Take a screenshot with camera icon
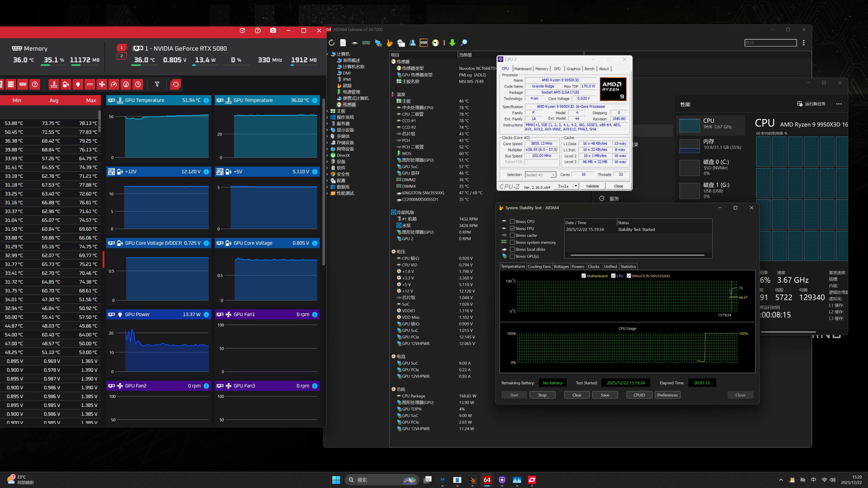Screen dimensions: 868x488 [x=273, y=31]
